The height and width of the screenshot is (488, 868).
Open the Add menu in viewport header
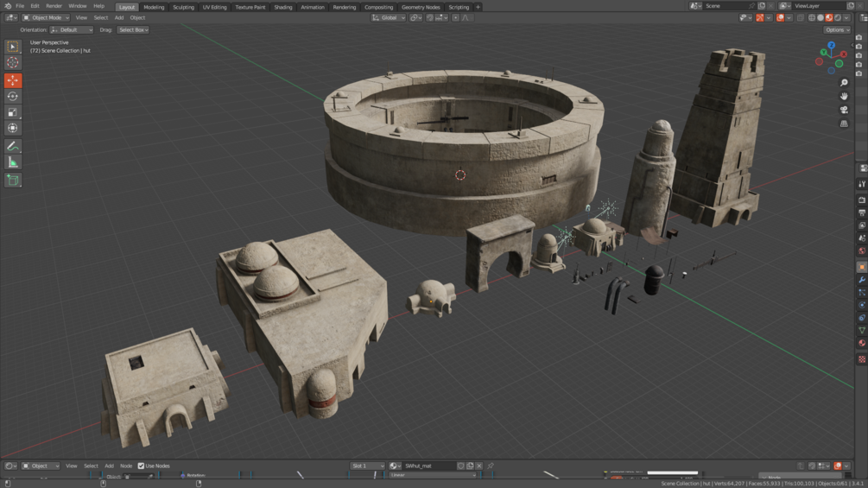(119, 17)
